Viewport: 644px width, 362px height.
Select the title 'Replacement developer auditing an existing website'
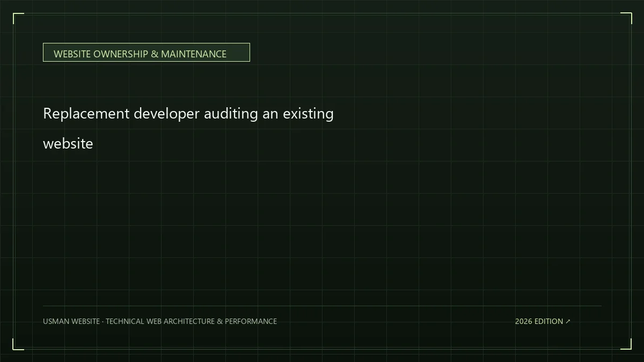pos(188,128)
